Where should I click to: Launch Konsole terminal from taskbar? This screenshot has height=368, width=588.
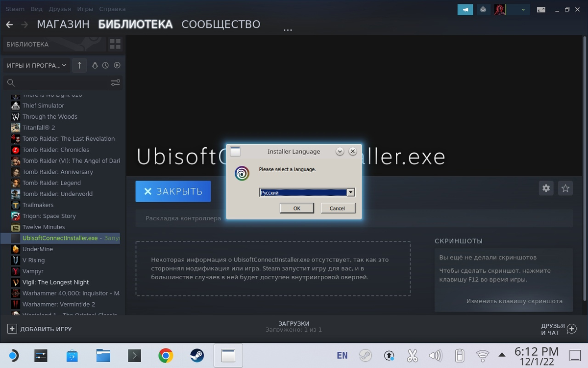[x=134, y=355]
